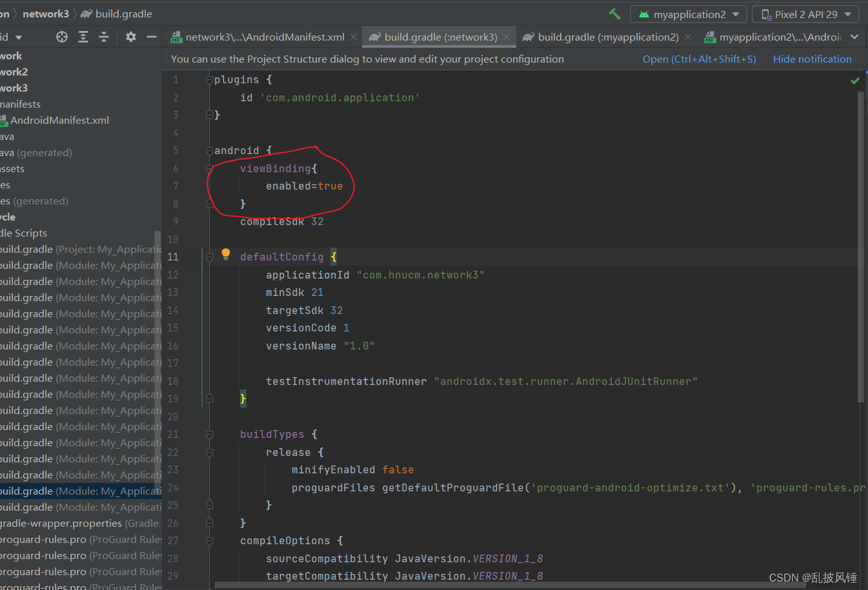Click the targetCompatibility line in editor
Screen dimensions: 868x590
tap(404, 576)
